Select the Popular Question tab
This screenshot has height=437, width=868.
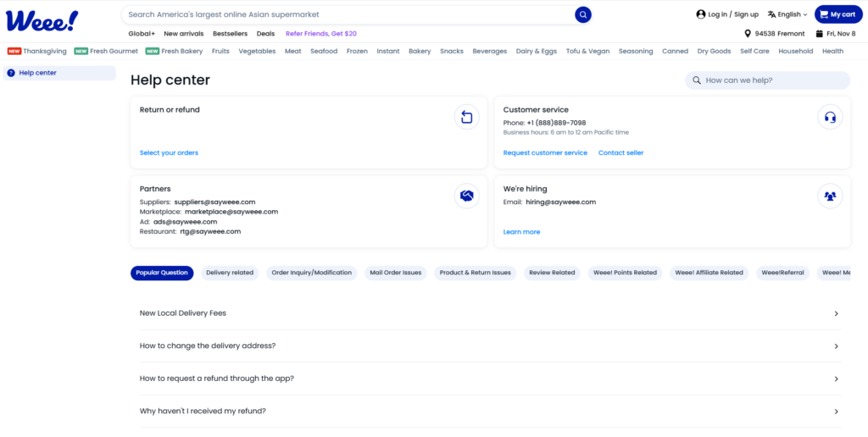(x=162, y=273)
